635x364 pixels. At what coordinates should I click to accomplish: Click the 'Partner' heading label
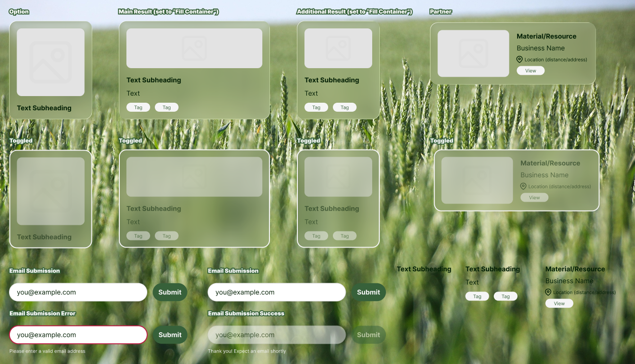pyautogui.click(x=441, y=11)
